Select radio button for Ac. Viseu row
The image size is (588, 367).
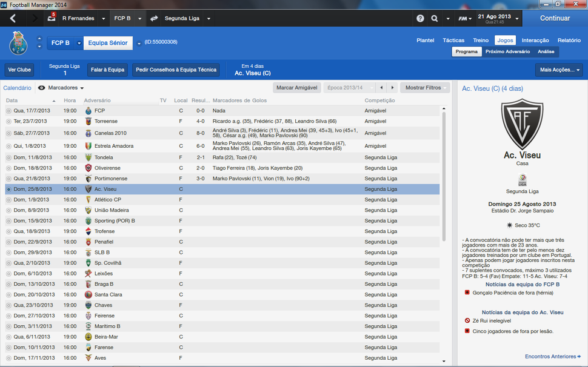click(8, 189)
